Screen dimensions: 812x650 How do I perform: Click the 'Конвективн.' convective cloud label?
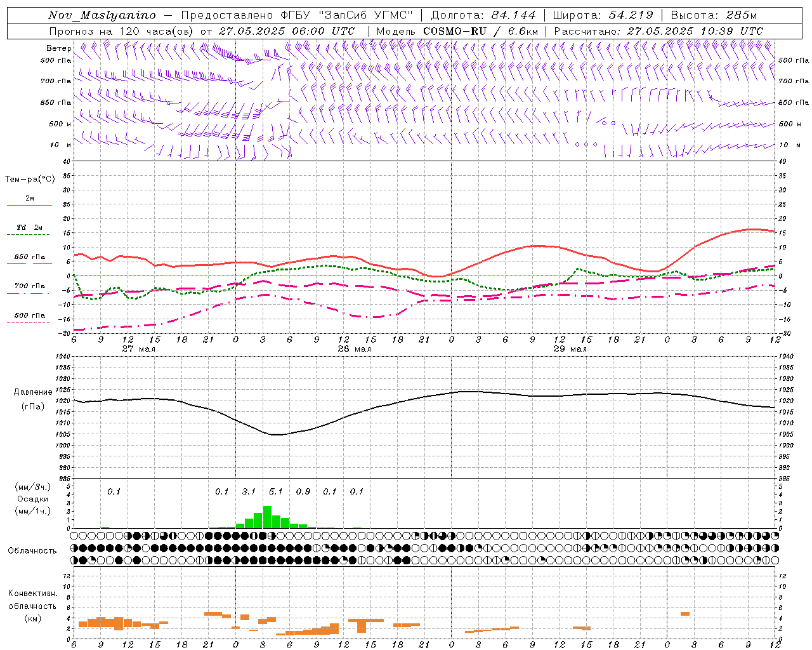33,594
